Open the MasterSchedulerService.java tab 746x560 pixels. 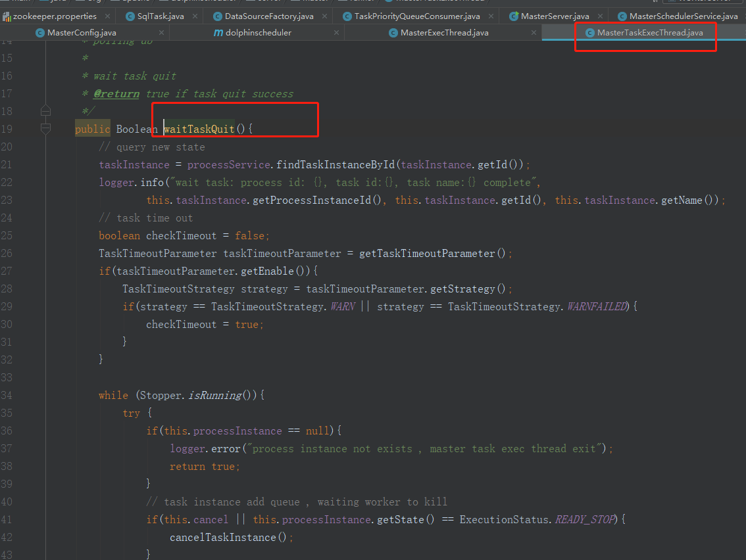point(684,16)
